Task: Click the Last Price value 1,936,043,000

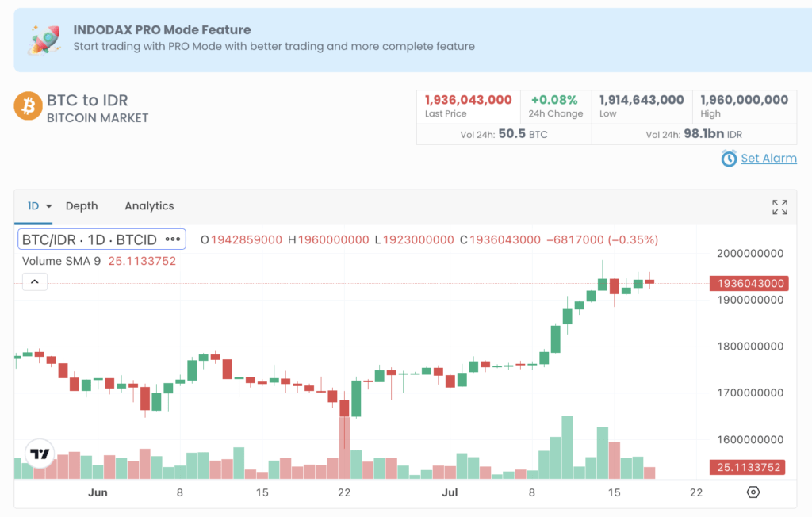Action: point(468,99)
